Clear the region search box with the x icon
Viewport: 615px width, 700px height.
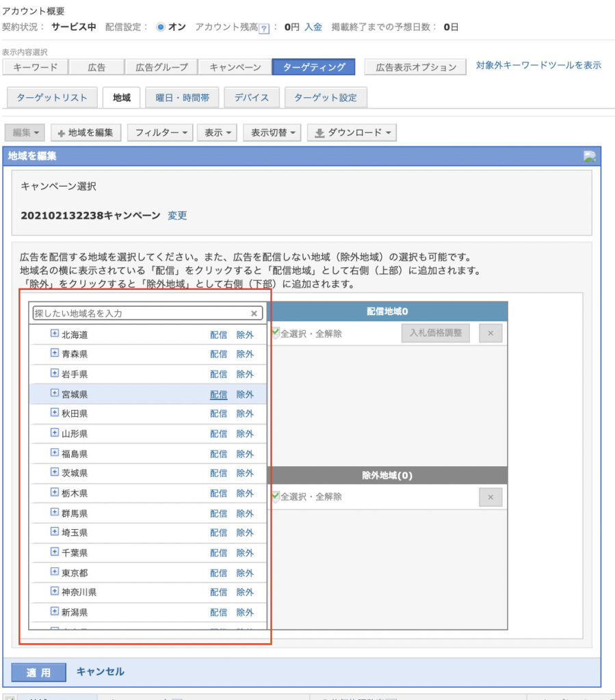tap(254, 314)
